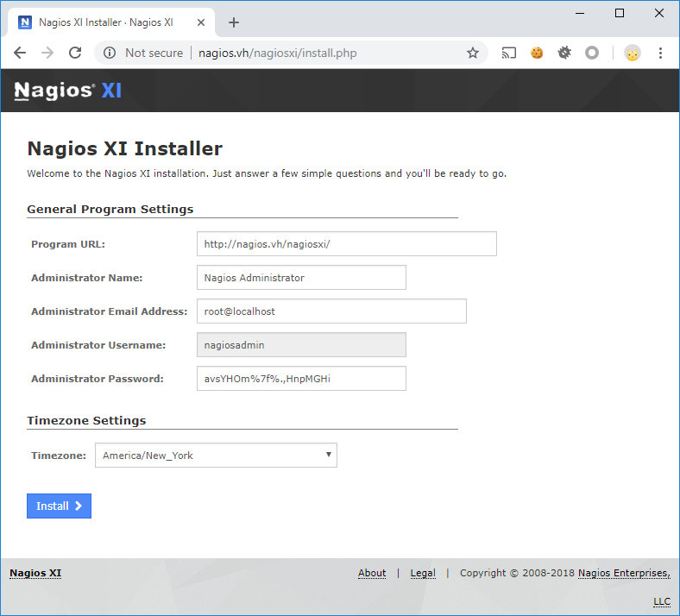680x616 pixels.
Task: Bookmark this page with the star icon
Action: click(x=473, y=53)
